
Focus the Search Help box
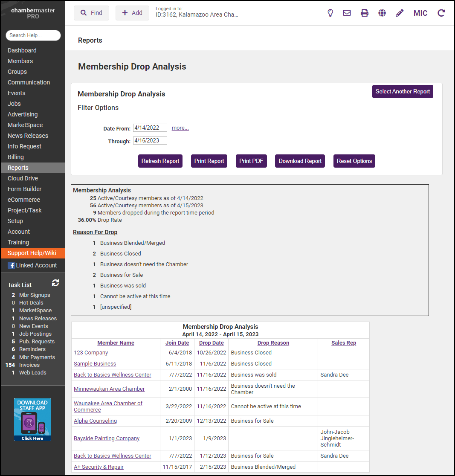tap(33, 35)
